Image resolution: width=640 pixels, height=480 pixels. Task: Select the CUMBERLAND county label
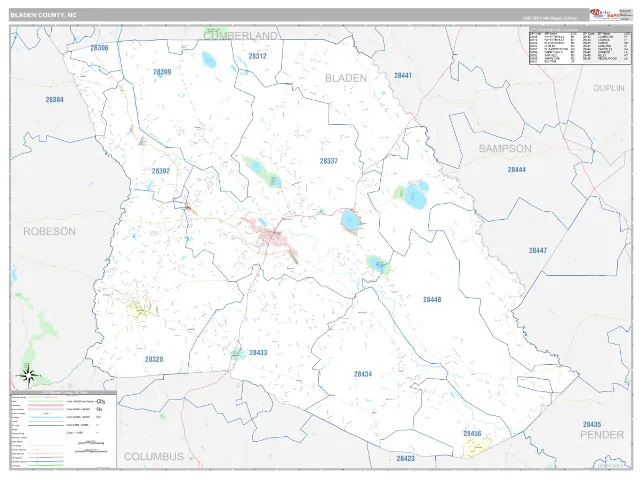(x=240, y=36)
